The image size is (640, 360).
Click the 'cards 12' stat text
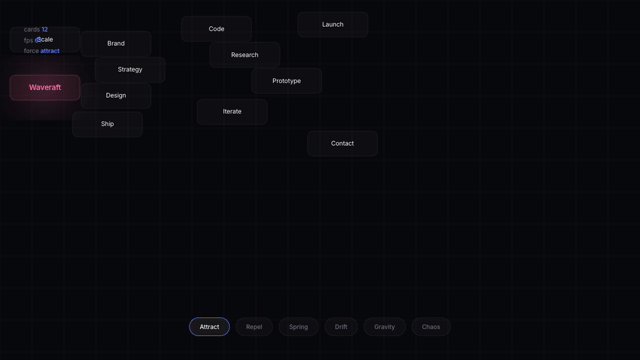click(x=36, y=29)
